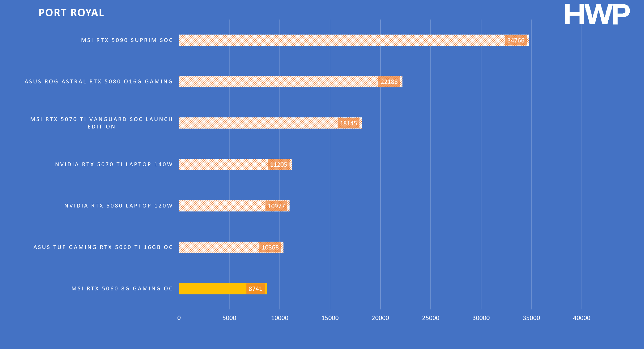The height and width of the screenshot is (349, 644).
Task: Click the axis label 5000
Action: [229, 318]
